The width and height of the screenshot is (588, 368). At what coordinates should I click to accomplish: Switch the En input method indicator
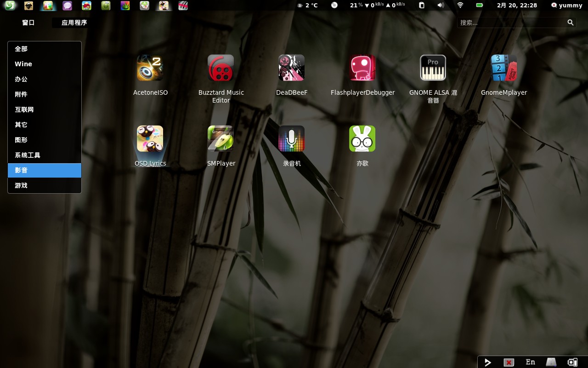point(530,362)
